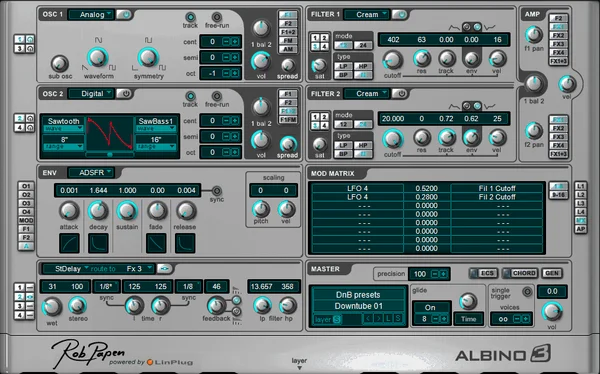Switch mod matrix to slots 9-16

pyautogui.click(x=558, y=195)
